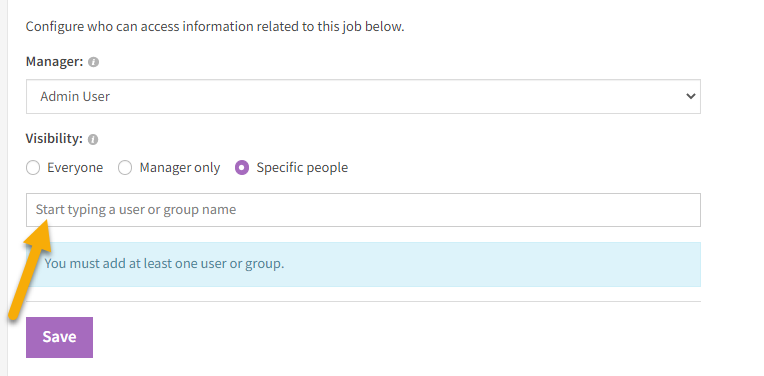Click the chevron arrow of Manager select

[690, 96]
